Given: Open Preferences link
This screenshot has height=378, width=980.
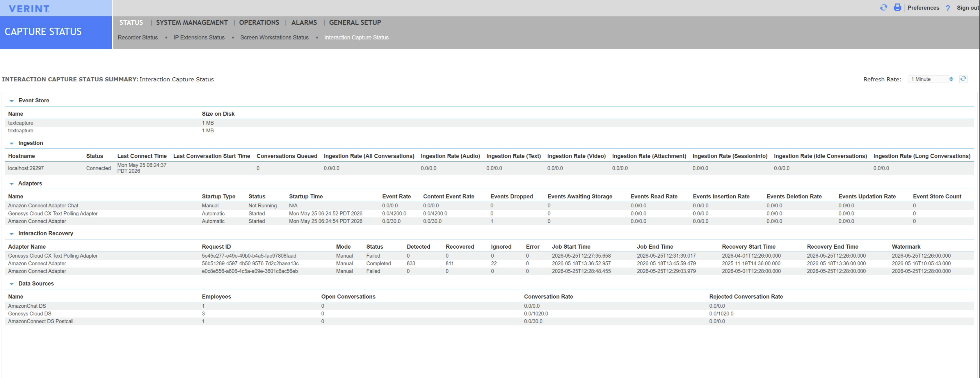Looking at the screenshot, I should [x=923, y=8].
